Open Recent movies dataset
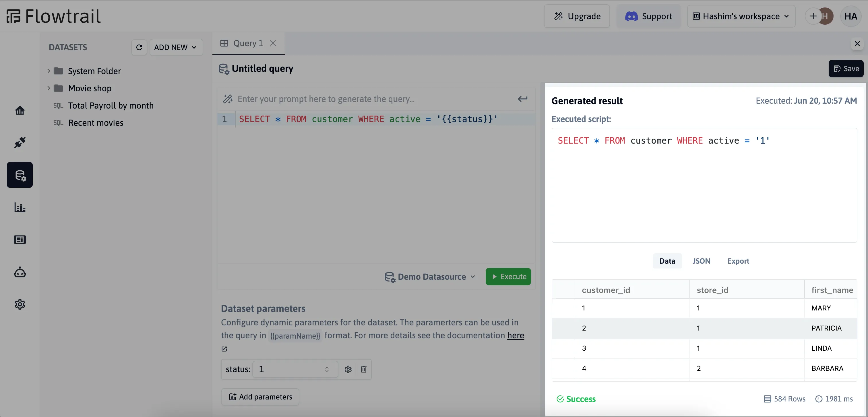868x417 pixels. point(96,123)
